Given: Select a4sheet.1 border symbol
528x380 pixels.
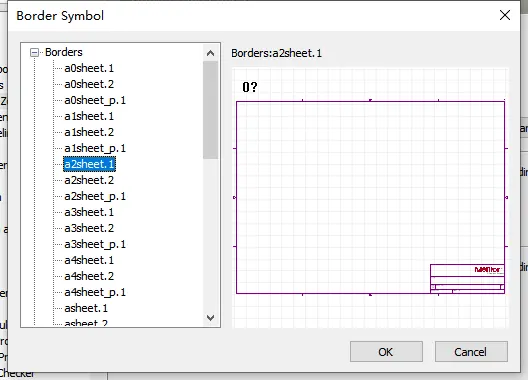Looking at the screenshot, I should (x=89, y=260).
